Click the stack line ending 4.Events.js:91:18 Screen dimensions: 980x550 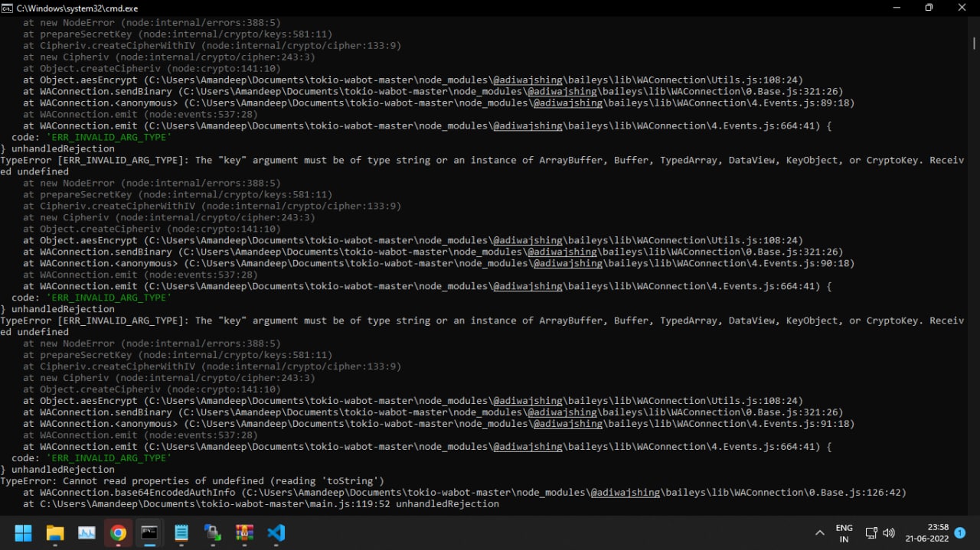pos(439,424)
